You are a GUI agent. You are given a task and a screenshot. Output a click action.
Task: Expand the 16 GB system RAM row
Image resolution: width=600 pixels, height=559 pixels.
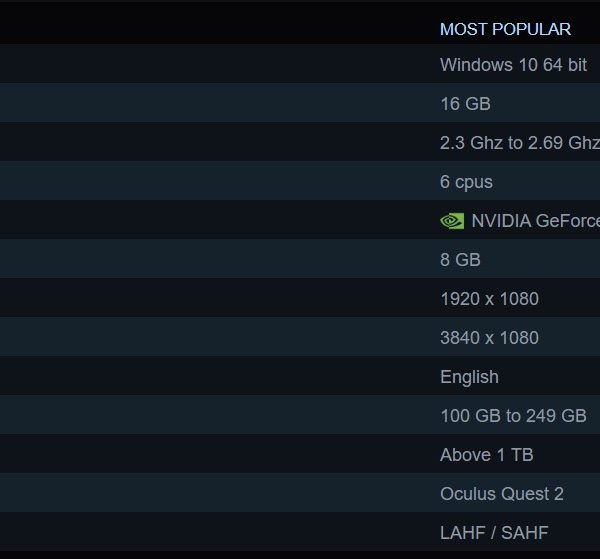tap(300, 103)
